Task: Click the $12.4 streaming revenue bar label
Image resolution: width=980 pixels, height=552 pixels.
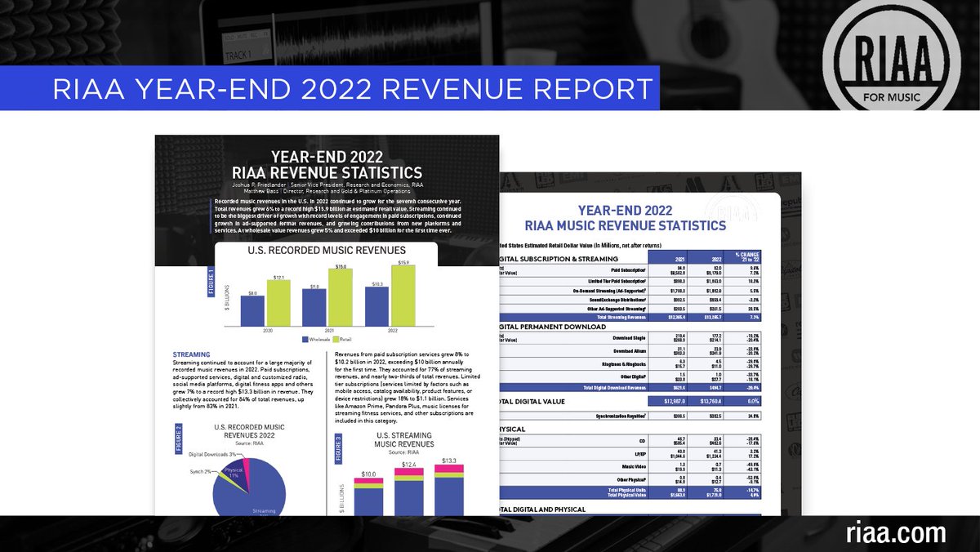Action: pos(410,463)
